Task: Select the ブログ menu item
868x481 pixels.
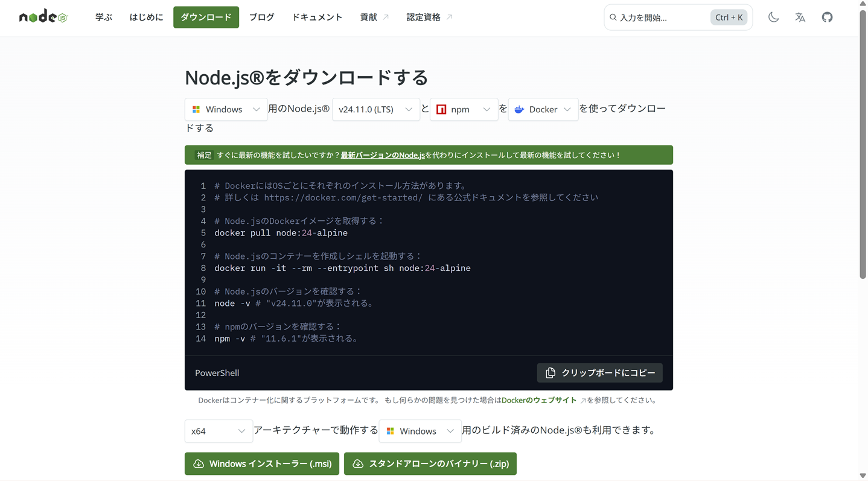Action: [x=261, y=17]
